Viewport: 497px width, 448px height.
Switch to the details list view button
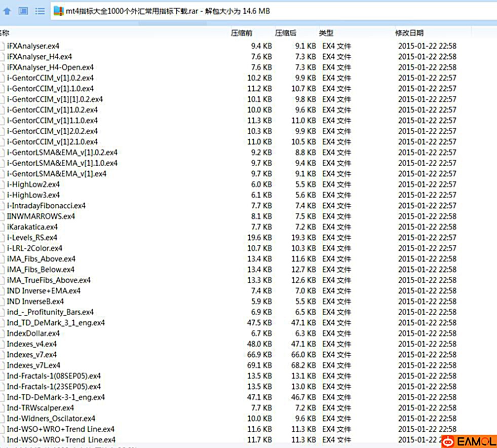[x=40, y=12]
